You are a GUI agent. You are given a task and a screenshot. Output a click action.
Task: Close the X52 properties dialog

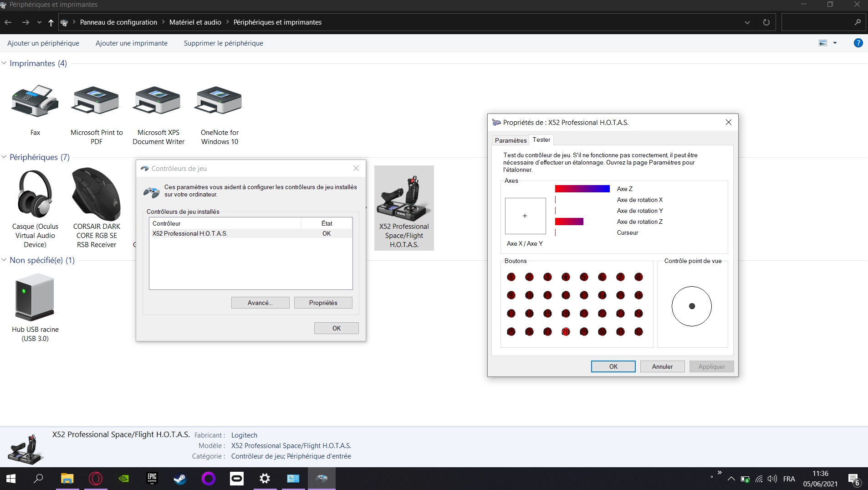(729, 122)
